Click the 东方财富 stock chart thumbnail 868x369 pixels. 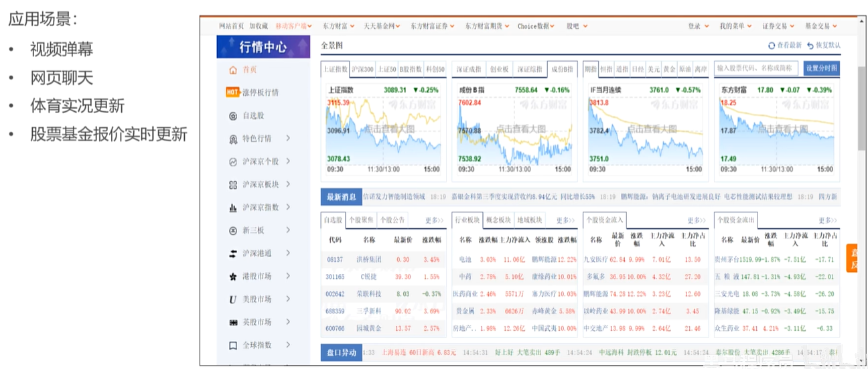pos(777,130)
